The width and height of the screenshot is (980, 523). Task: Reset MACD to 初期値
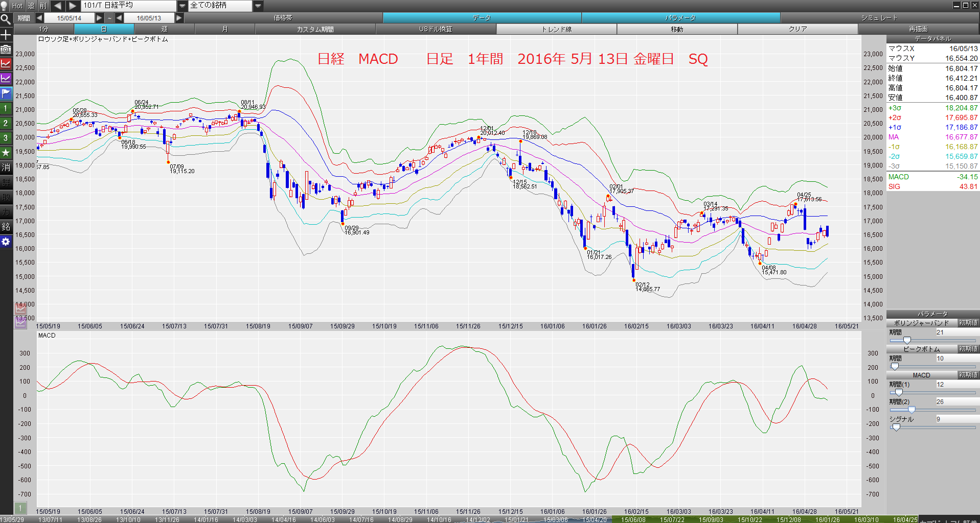pyautogui.click(x=968, y=375)
